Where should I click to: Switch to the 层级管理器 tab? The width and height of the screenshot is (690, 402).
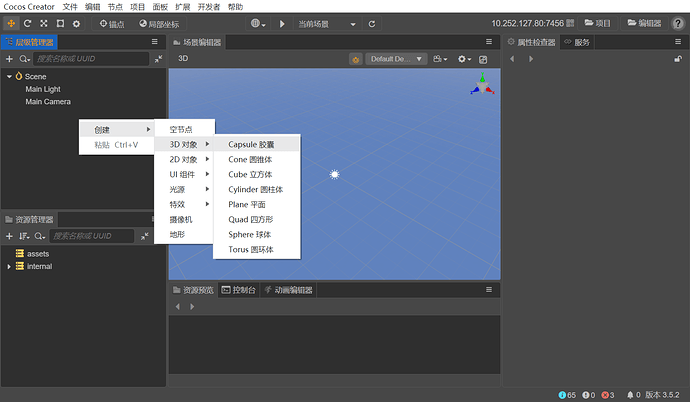click(29, 42)
